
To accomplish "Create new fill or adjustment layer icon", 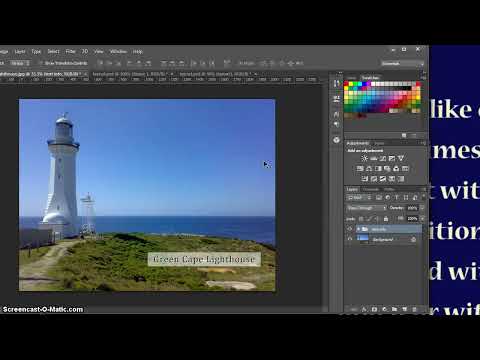I will (x=384, y=309).
